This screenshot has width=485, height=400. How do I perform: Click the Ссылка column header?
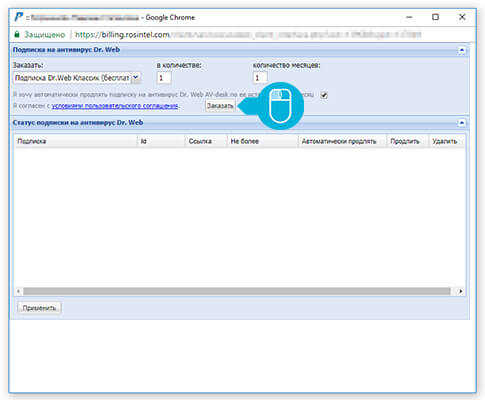(x=206, y=141)
